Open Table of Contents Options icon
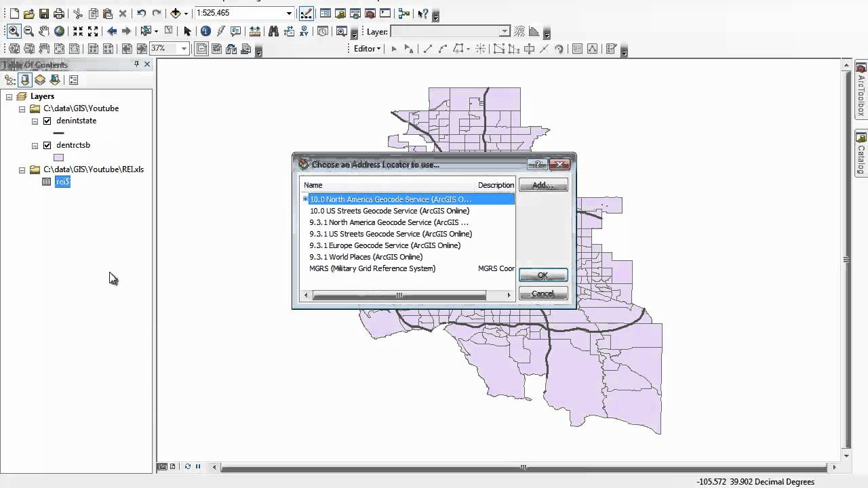 coord(73,80)
